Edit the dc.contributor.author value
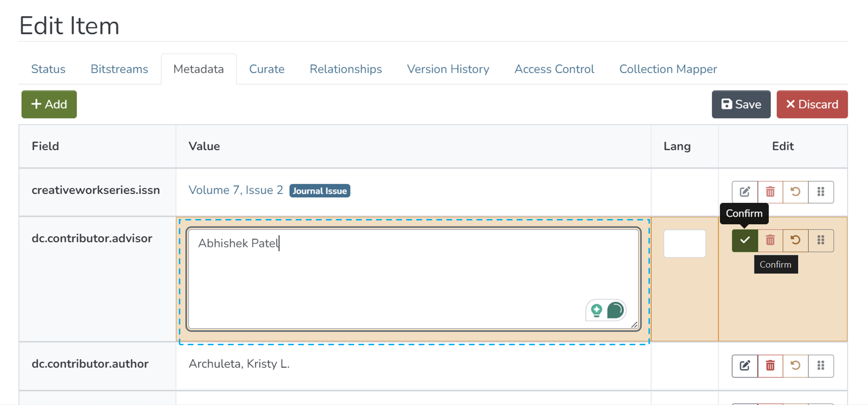 745,366
